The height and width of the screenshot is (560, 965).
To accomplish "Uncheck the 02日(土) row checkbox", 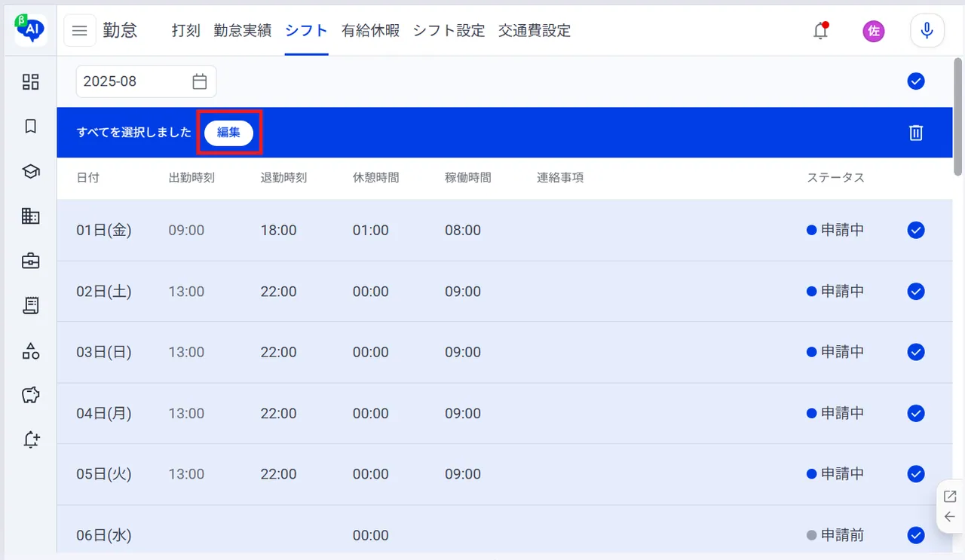I will tap(916, 292).
